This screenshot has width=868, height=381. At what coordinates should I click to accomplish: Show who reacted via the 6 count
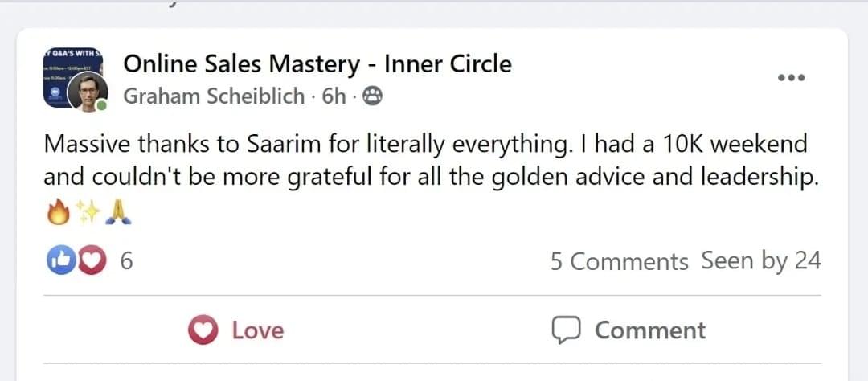tap(126, 261)
